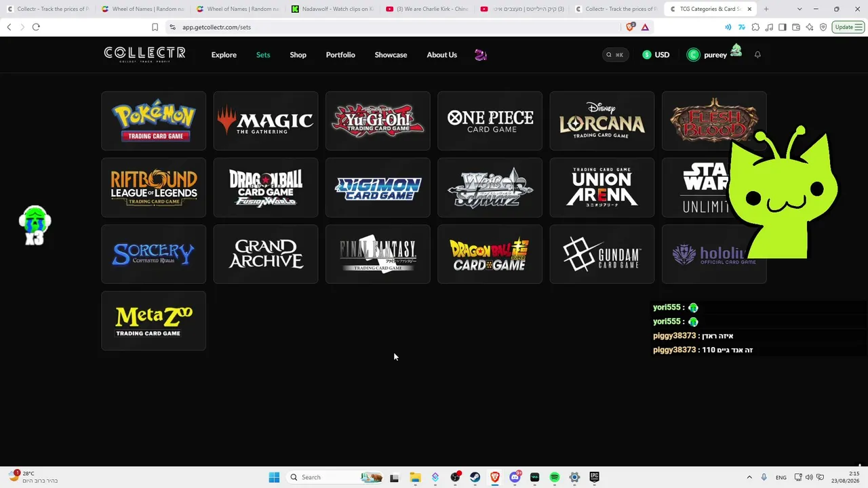Image resolution: width=868 pixels, height=488 pixels.
Task: Choose the Digimon Card Game tile
Action: click(x=378, y=187)
